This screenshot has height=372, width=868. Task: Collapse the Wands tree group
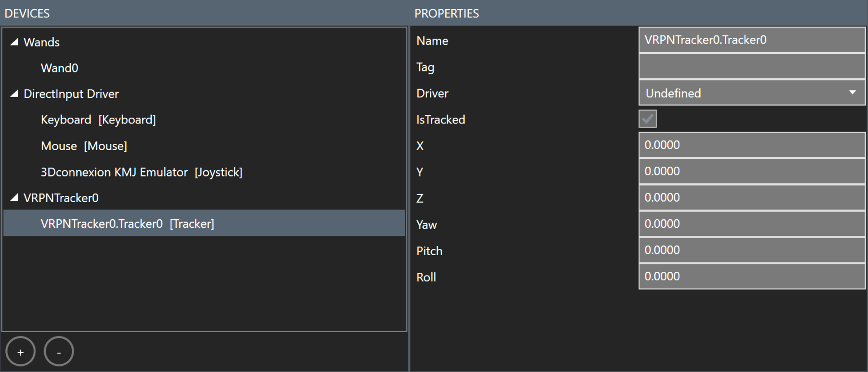tap(14, 42)
